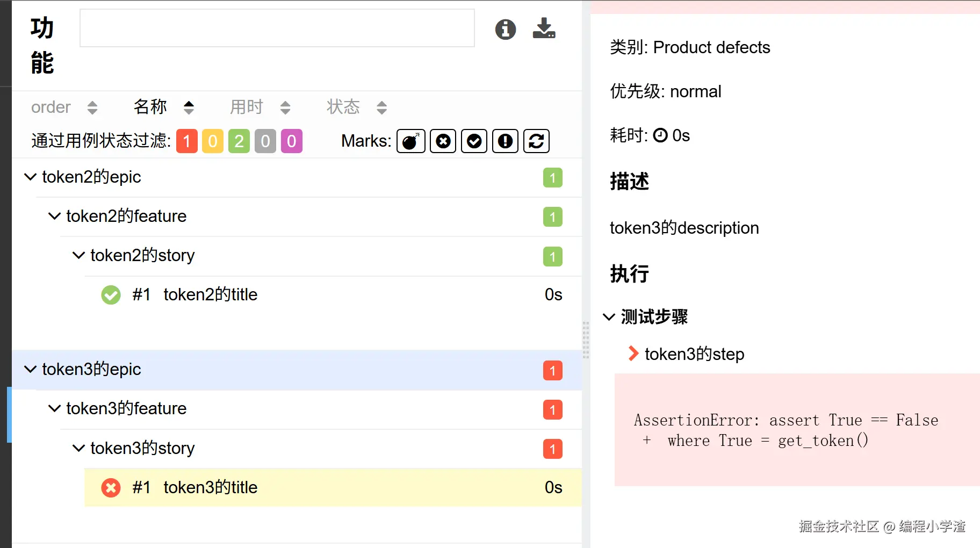This screenshot has width=980, height=548.
Task: Toggle the flaky bomb mark filter
Action: point(411,141)
